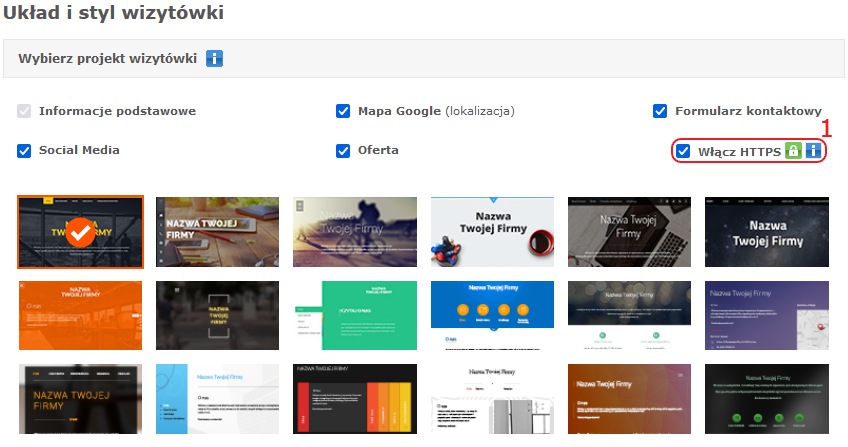Select the white minimalist interior template
Viewport: 848px width, 447px height.
click(x=492, y=399)
